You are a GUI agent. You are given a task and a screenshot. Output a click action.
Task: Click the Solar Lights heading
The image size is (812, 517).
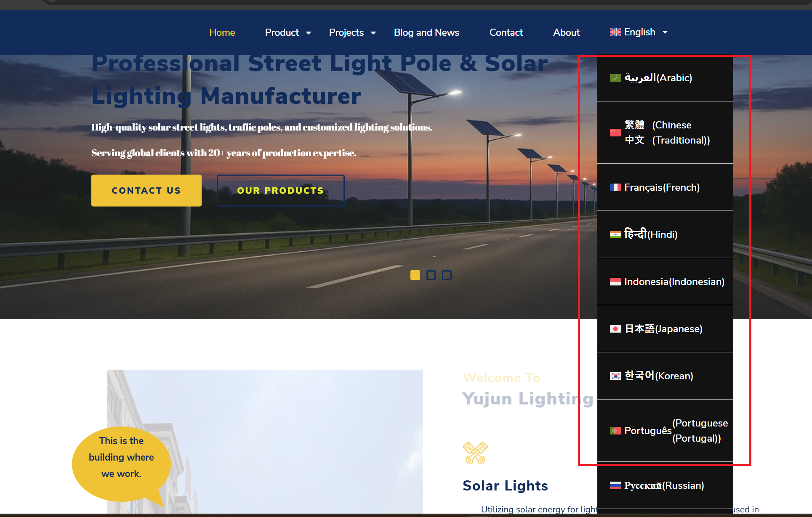tap(505, 486)
